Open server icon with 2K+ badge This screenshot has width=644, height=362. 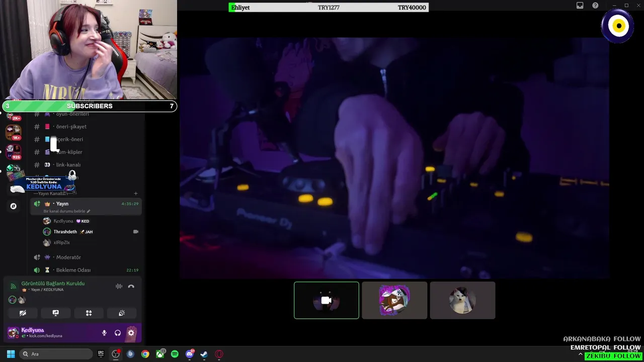click(x=13, y=116)
